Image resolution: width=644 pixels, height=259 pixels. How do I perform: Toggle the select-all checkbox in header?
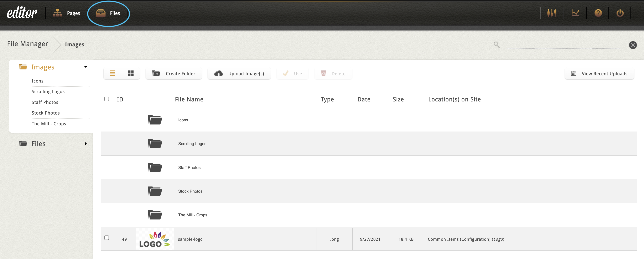107,99
